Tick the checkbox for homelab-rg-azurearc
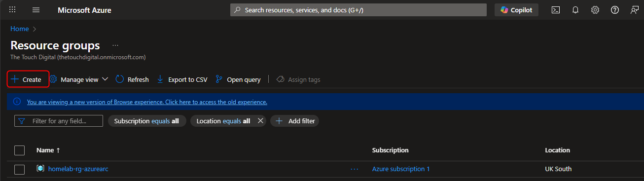Viewport: 644px width, 181px height. pos(19,170)
